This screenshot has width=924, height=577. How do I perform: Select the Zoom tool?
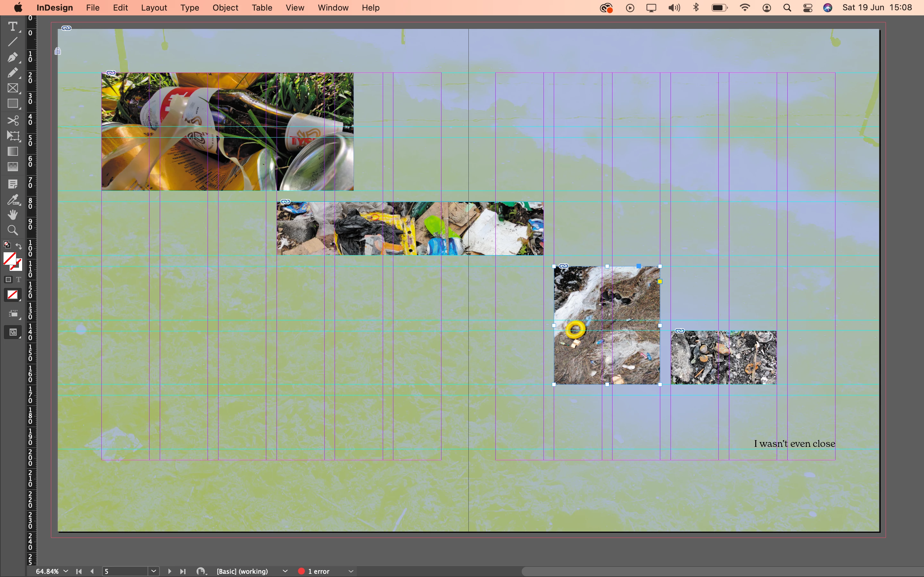[13, 230]
